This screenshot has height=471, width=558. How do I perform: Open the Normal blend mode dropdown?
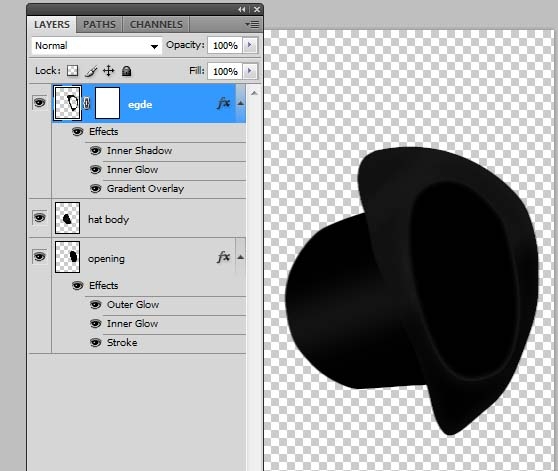[97, 46]
